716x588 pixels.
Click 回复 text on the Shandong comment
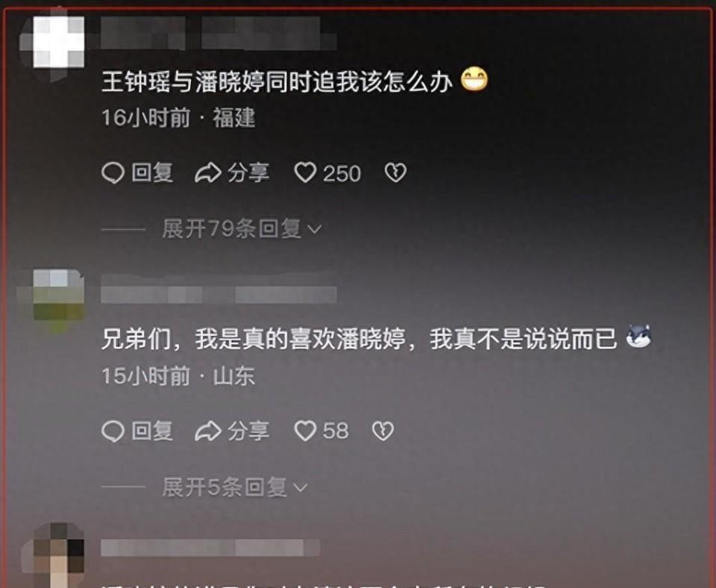152,431
